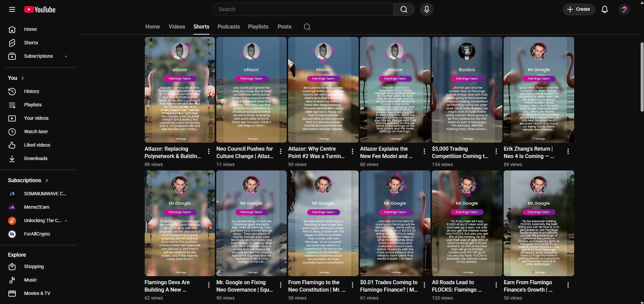
Task: Open Meme2Earn channel avatar
Action: (x=12, y=207)
